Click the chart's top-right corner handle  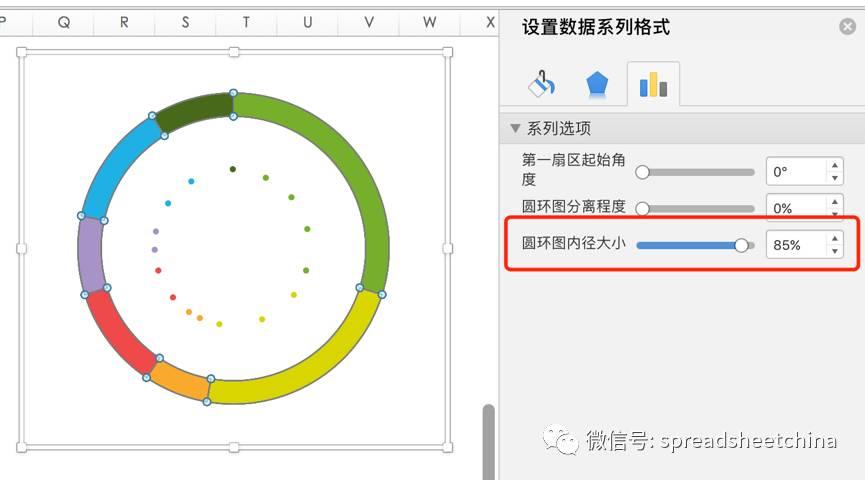point(447,52)
